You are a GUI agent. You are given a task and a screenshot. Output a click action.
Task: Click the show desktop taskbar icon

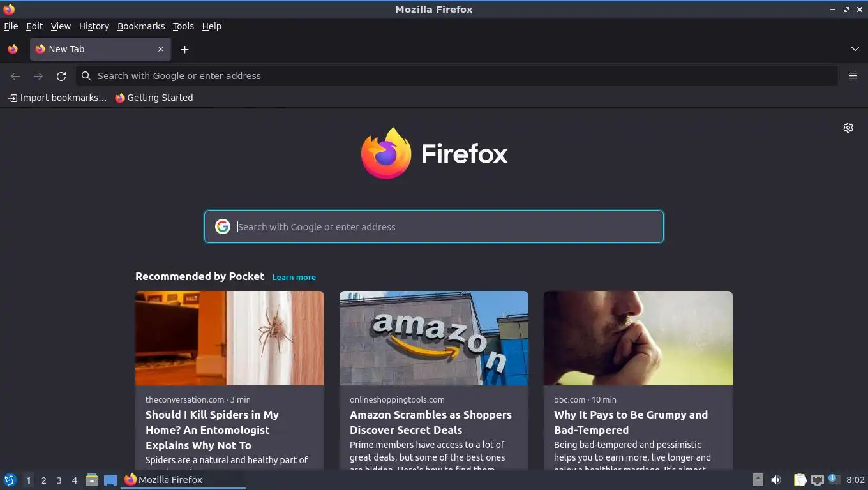(110, 480)
